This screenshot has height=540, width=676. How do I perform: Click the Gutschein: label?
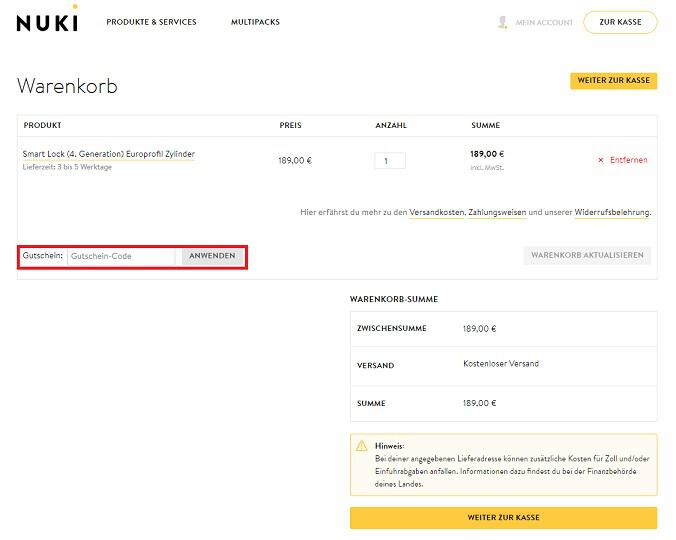(43, 256)
